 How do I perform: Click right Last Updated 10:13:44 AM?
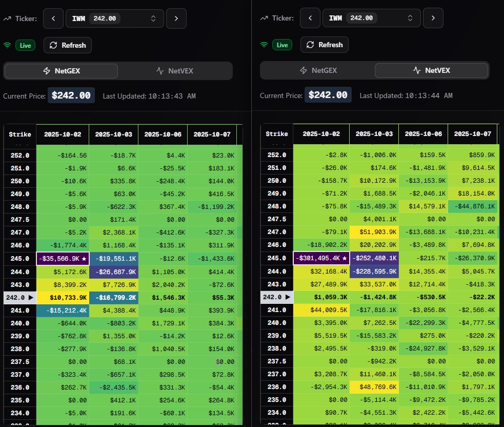(406, 95)
